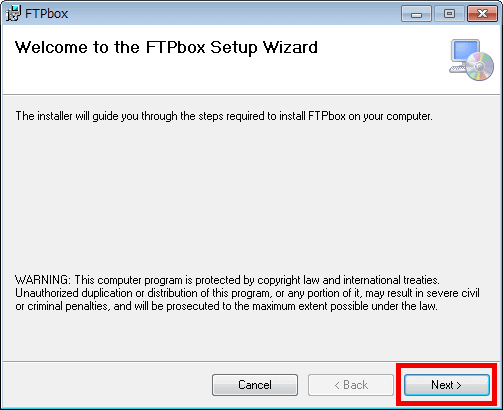The image size is (503, 410).
Task: Click the WARNING copyright law line
Action: 227,280
